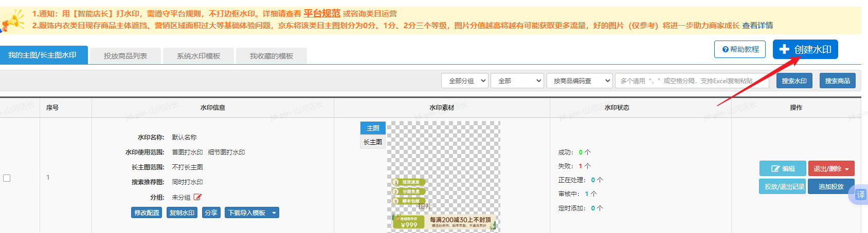
Task: Open the 平台规范 link in notice
Action: click(322, 13)
